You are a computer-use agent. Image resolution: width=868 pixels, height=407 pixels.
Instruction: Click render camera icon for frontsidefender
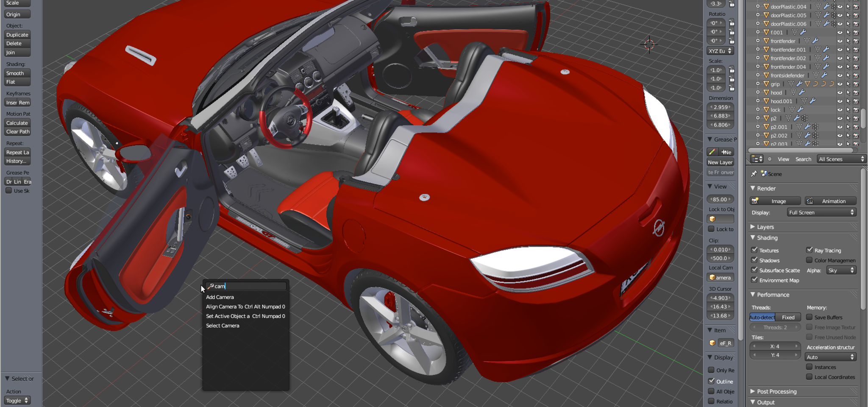(x=856, y=75)
